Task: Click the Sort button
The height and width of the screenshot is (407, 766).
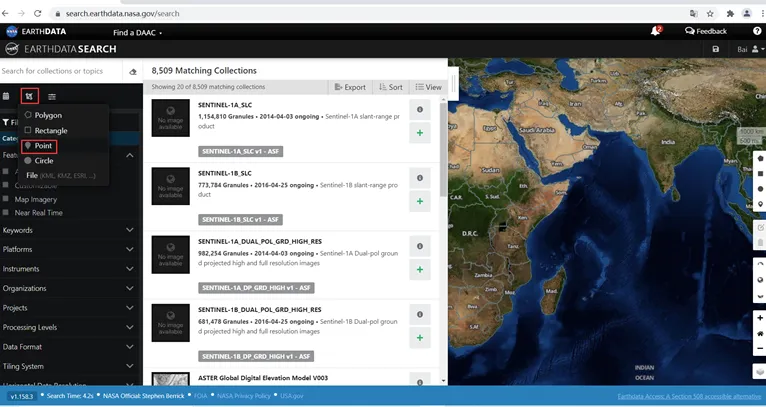Action: 391,87
